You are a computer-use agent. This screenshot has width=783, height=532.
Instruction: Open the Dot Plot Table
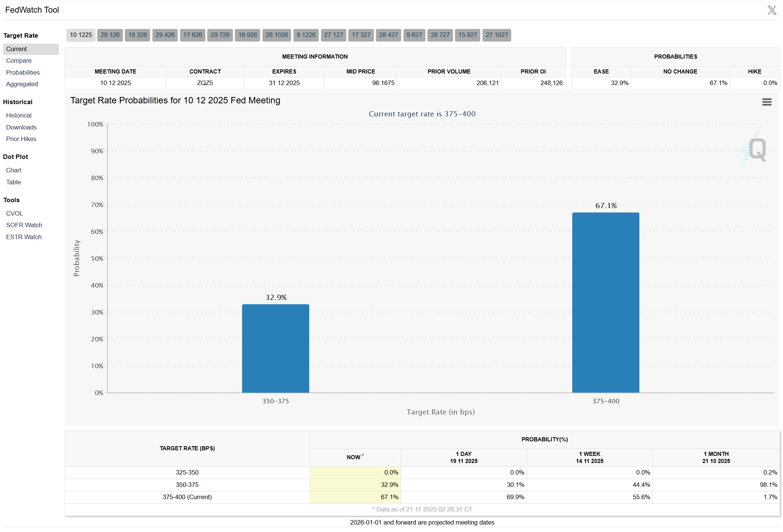pos(13,182)
